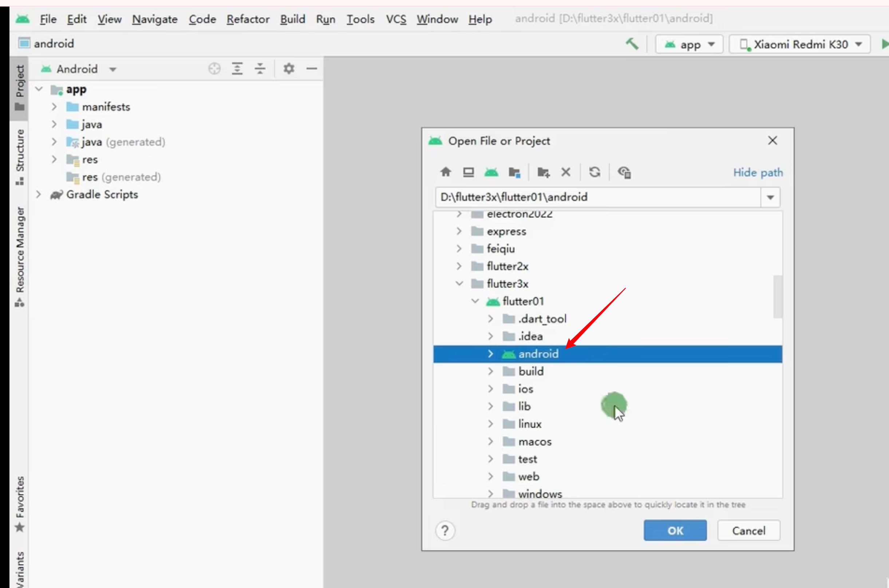Expand the java folder chevron
The width and height of the screenshot is (889, 588).
pos(54,124)
